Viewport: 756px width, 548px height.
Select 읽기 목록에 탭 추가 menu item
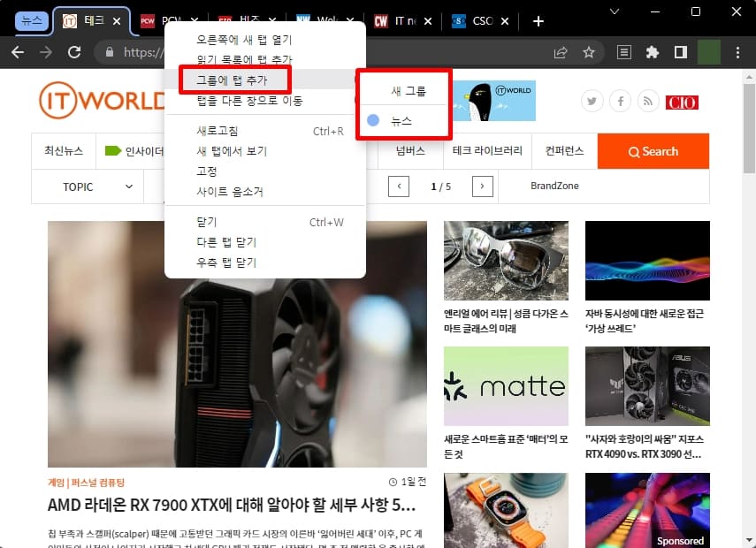pos(265,60)
